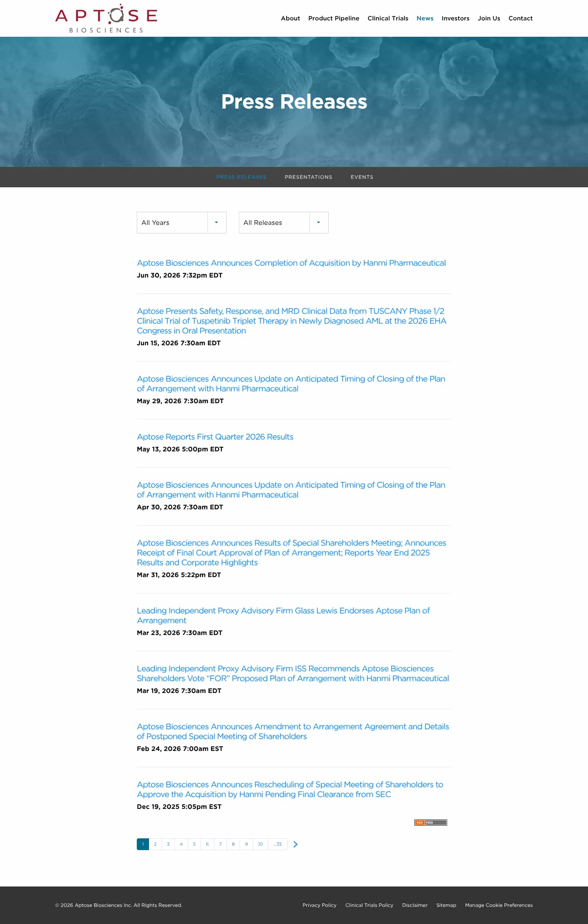
Task: Go to pagination page 2
Action: [155, 844]
